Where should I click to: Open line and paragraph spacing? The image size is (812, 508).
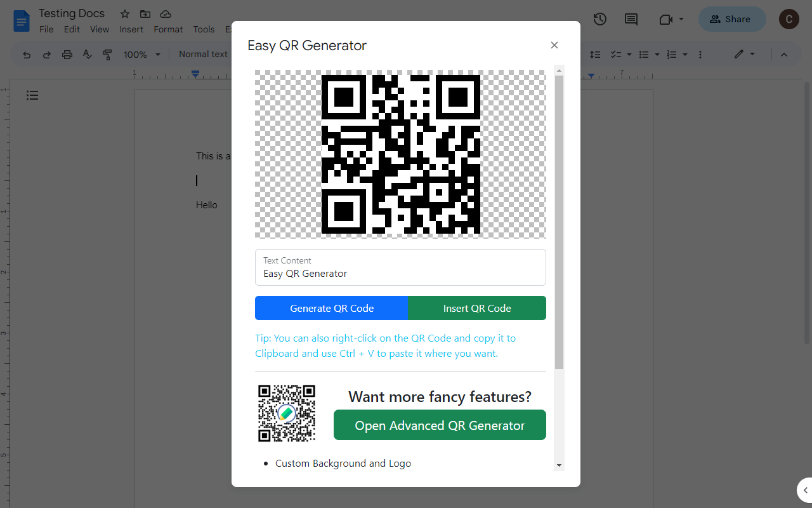[x=595, y=55]
